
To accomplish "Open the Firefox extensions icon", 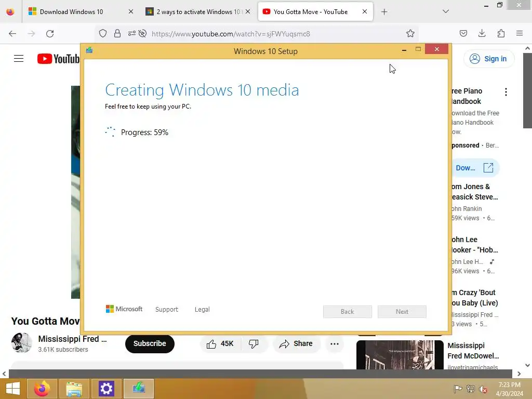I will [x=501, y=34].
